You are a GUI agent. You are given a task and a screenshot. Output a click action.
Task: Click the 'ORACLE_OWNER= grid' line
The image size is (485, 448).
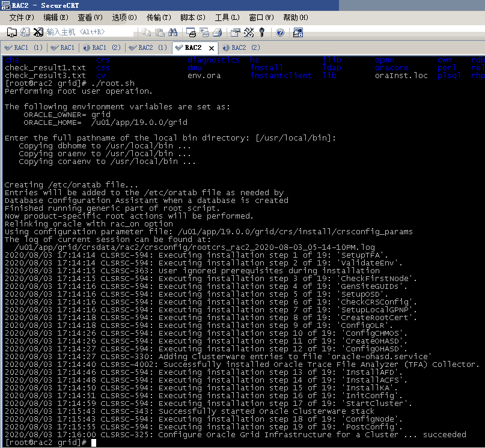pos(67,115)
